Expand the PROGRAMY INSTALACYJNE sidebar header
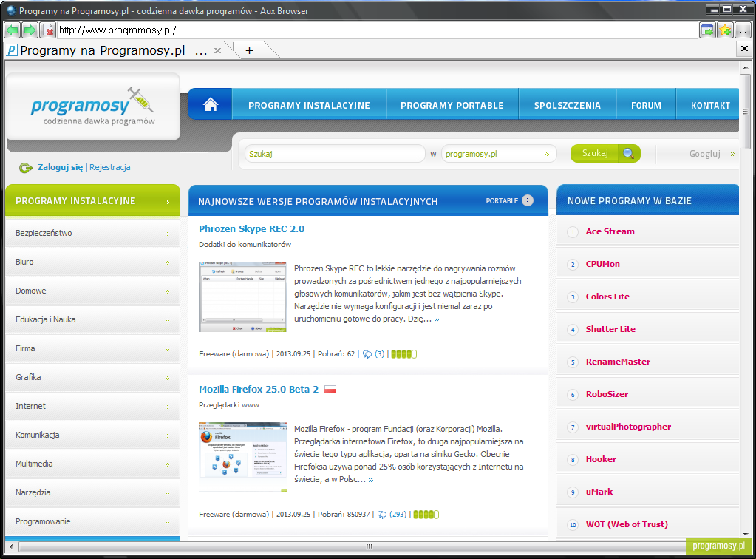 92,200
